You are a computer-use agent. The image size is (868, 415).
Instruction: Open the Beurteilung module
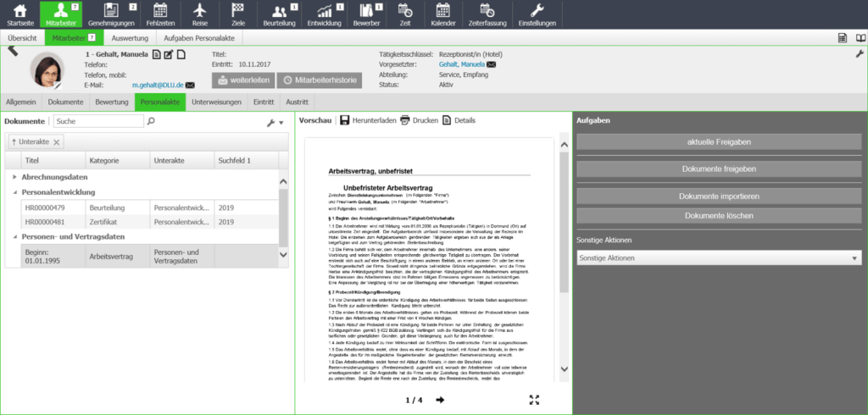click(280, 14)
